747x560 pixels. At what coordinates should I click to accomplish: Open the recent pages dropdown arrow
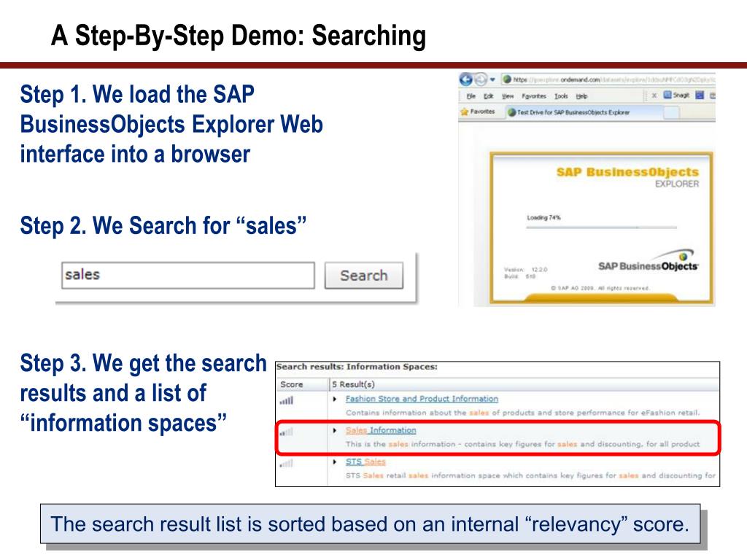492,79
